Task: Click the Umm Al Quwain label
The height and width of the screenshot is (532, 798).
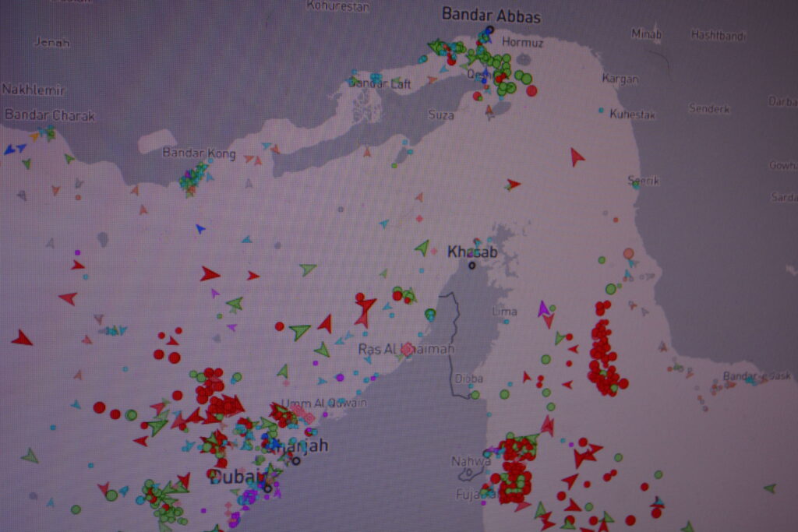Action: 306,403
